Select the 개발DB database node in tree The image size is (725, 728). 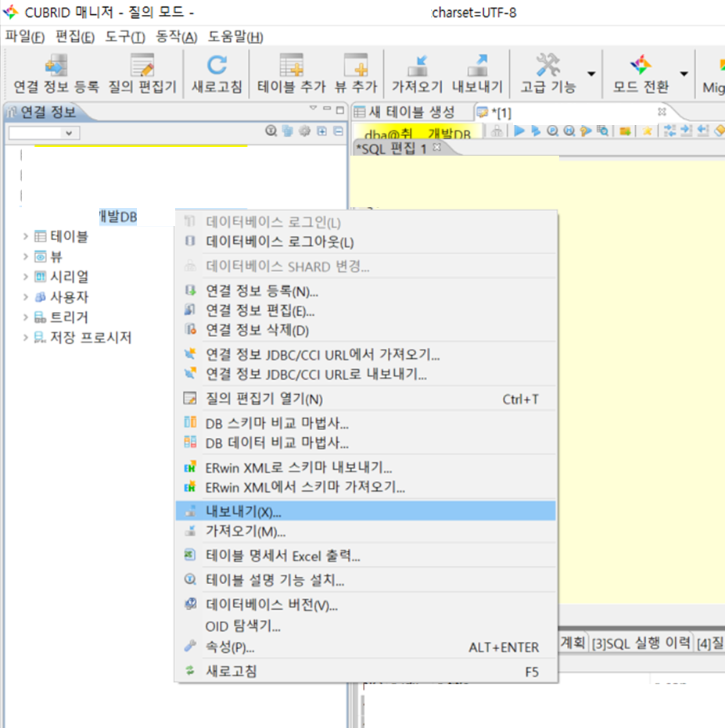tap(118, 217)
